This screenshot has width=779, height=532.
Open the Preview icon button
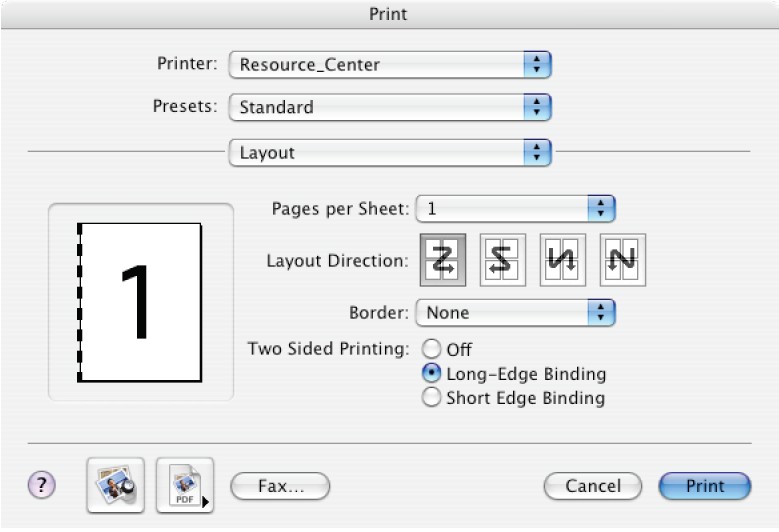pos(115,485)
